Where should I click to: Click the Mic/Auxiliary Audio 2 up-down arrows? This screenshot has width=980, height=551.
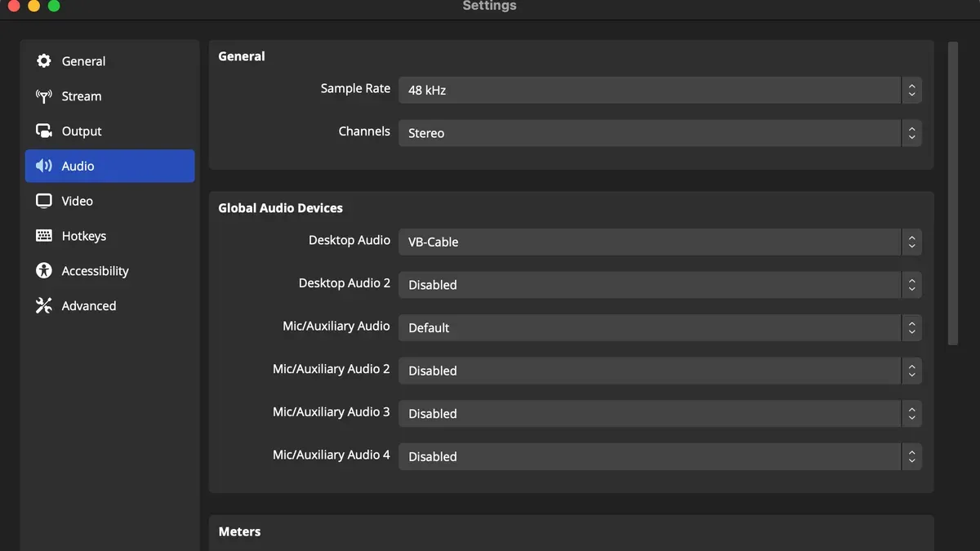(911, 371)
